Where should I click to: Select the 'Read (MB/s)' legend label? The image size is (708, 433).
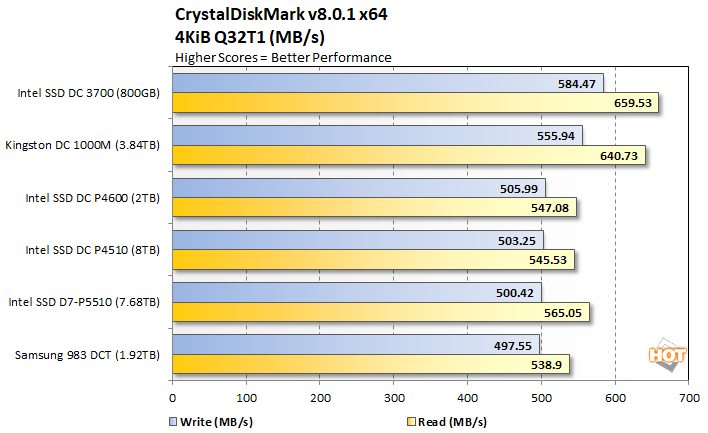coord(452,422)
